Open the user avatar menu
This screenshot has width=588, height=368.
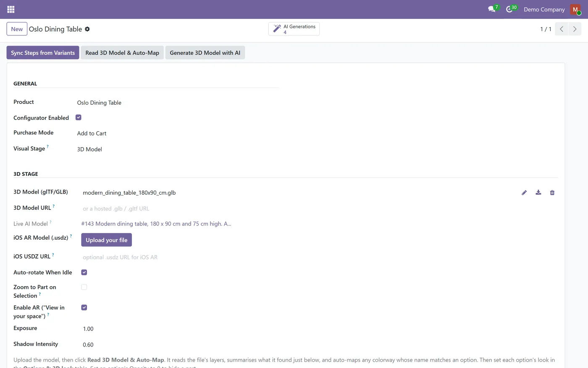(575, 9)
